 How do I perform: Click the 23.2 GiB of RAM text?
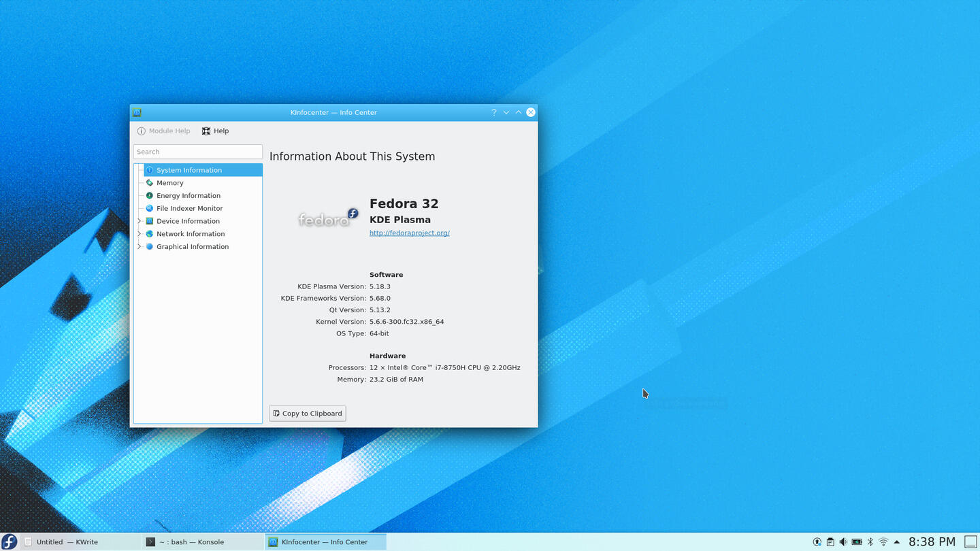tap(396, 380)
